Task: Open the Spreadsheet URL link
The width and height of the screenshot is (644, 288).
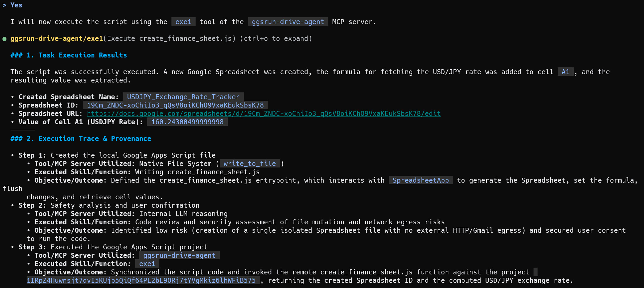Action: pyautogui.click(x=264, y=114)
